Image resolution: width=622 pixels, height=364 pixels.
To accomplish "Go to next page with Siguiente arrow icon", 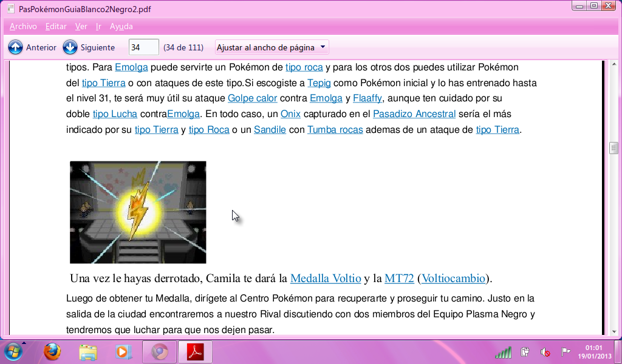I will (x=70, y=47).
